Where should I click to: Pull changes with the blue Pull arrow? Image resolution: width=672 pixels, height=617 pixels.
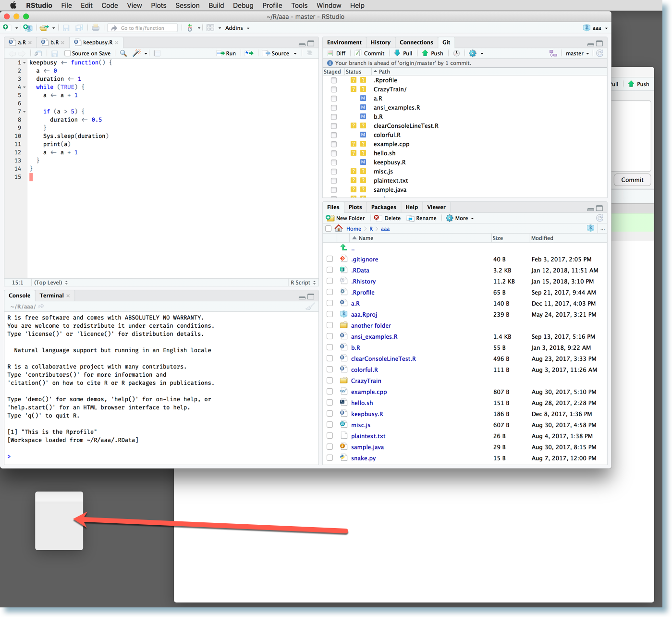(403, 53)
